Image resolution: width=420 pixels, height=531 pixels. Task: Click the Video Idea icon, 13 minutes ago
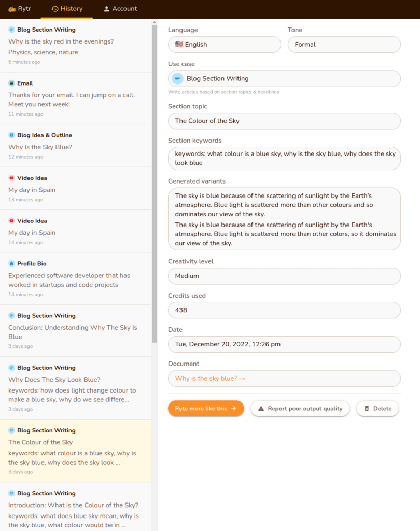[11, 178]
